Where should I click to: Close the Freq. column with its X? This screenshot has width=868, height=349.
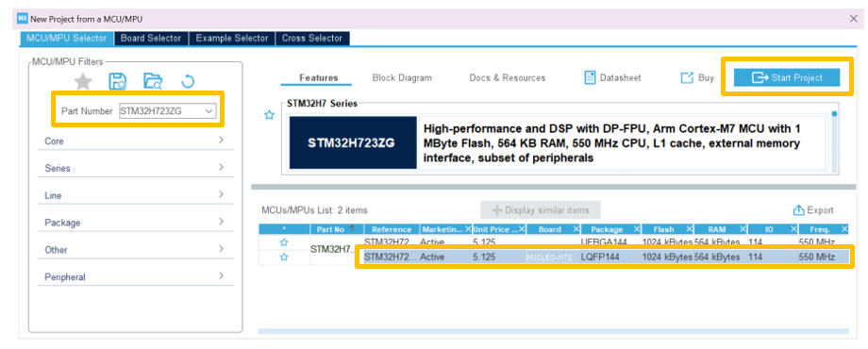point(844,228)
